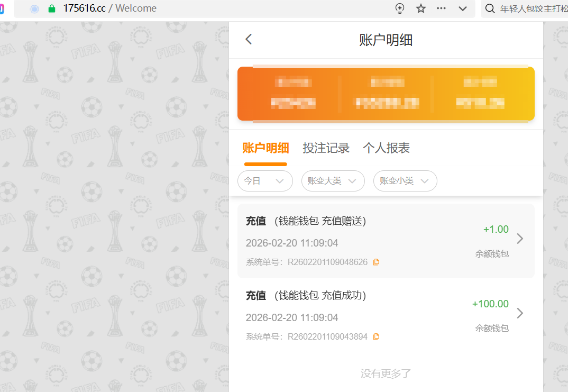Open the three-dot menu in address bar

pyautogui.click(x=441, y=8)
